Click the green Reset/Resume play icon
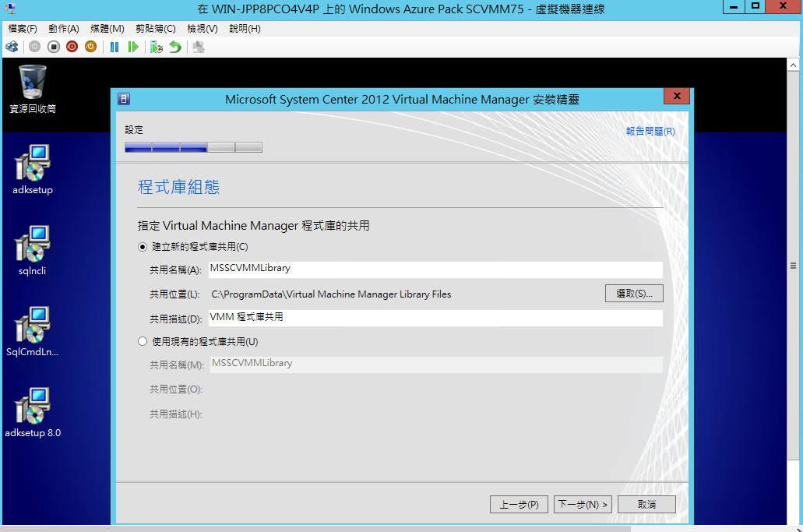Screen dimensions: 803x532 (x=133, y=47)
